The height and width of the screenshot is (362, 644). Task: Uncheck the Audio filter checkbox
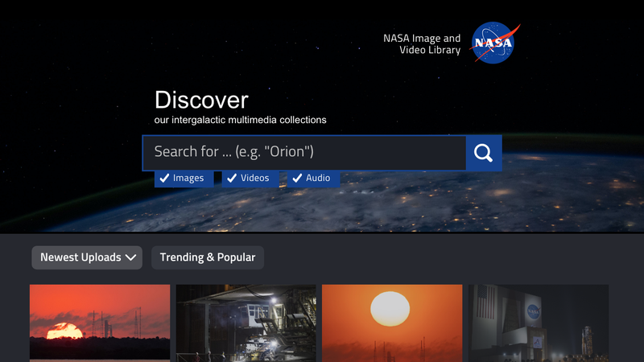[x=313, y=179]
